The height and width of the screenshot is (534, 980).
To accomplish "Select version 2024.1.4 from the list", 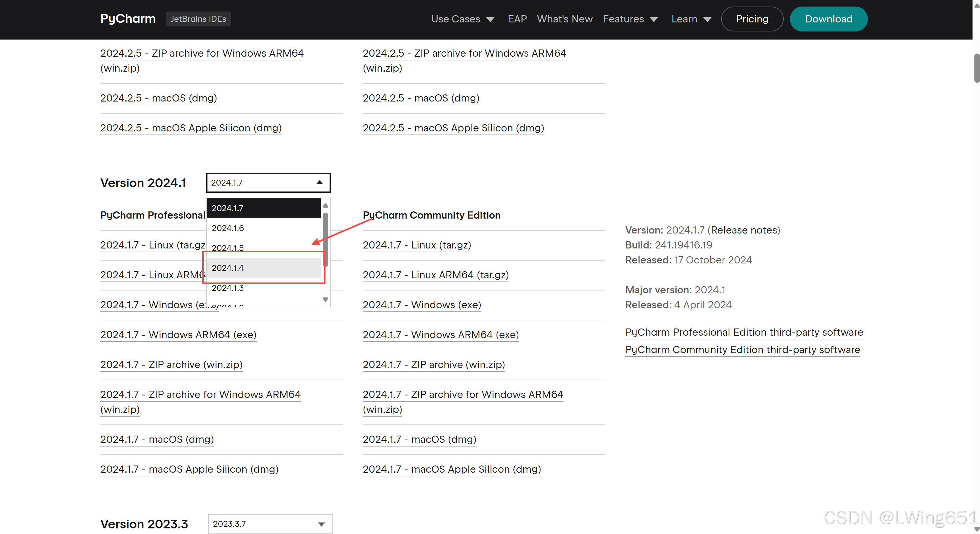I will pos(263,268).
